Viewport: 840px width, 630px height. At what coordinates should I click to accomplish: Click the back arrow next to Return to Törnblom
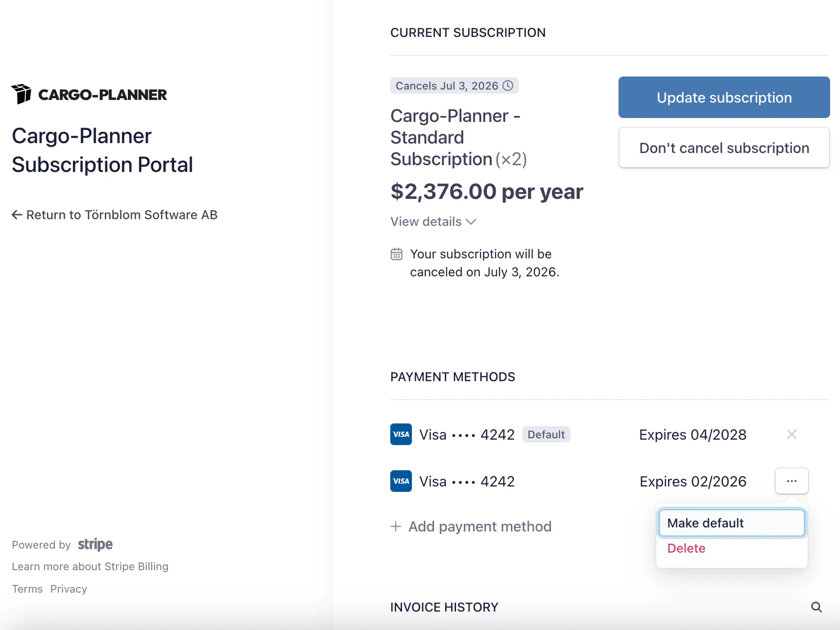17,215
